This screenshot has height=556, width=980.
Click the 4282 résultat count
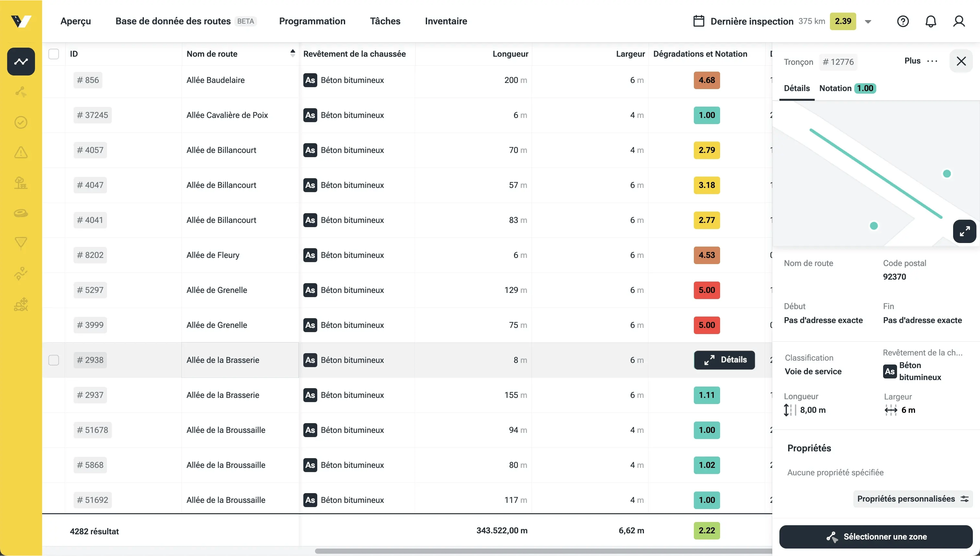point(94,532)
